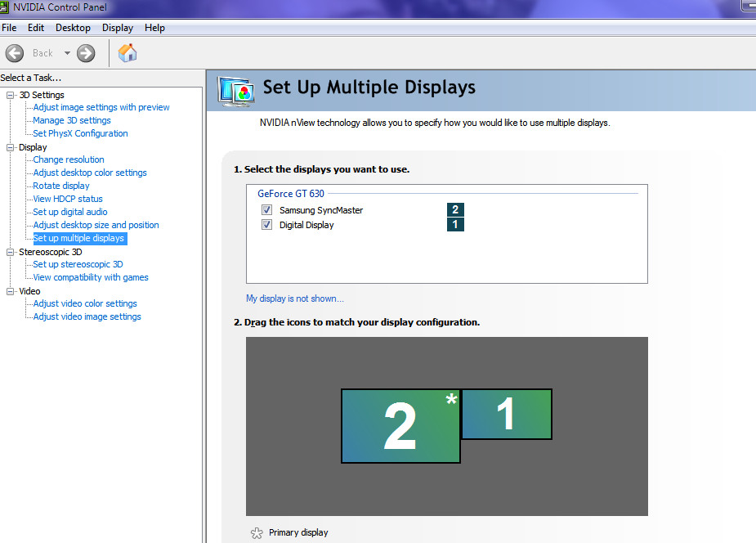This screenshot has height=543, width=756.
Task: Open Adjust desktop color settings
Action: coord(90,173)
